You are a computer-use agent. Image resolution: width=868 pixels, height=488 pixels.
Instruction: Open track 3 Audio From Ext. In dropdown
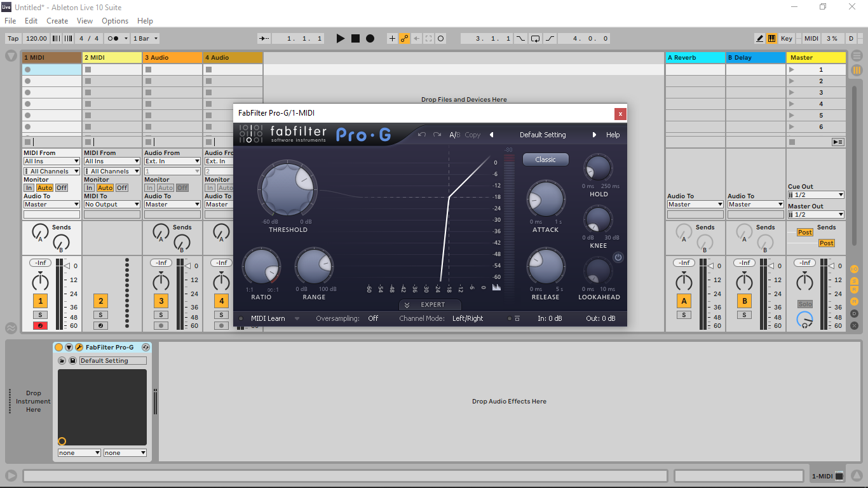(x=172, y=161)
